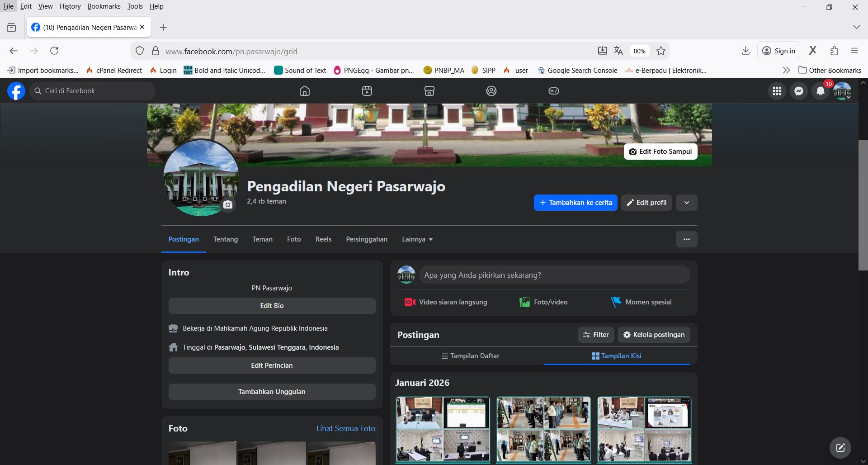Expand chevron dropdown next to Edit profil
This screenshot has width=868, height=465.
(x=686, y=203)
